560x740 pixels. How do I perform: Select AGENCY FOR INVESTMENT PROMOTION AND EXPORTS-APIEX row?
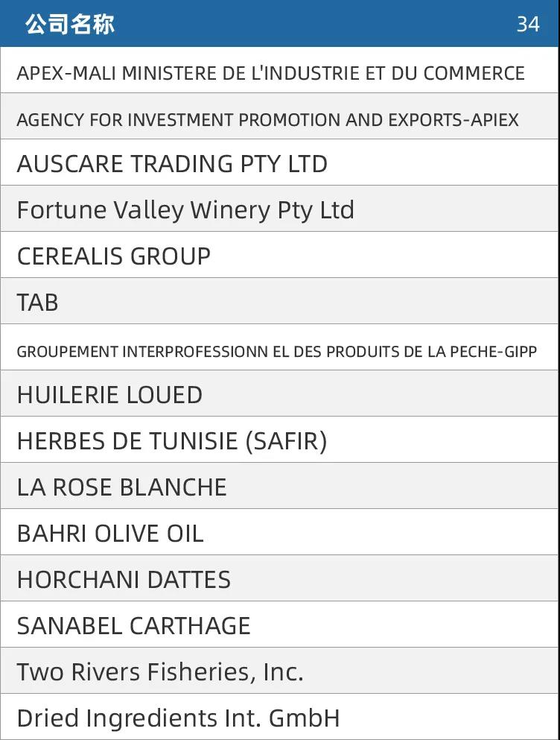coord(280,116)
